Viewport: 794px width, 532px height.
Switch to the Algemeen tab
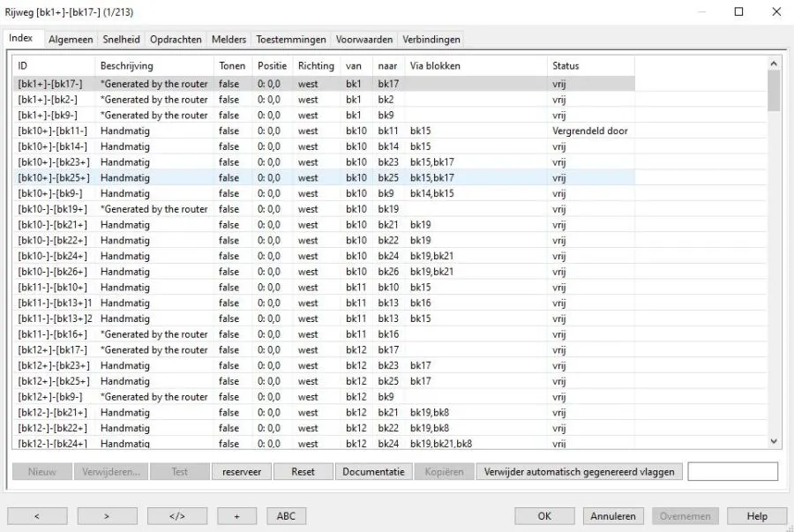pos(71,40)
